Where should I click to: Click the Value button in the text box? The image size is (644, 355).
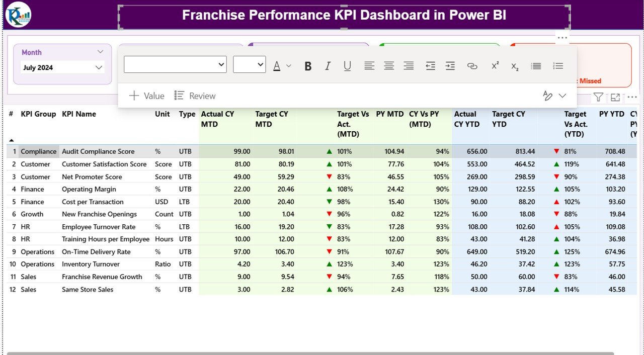pyautogui.click(x=146, y=96)
